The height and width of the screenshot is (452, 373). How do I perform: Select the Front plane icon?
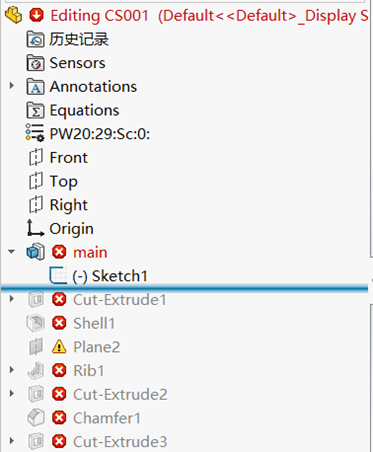(x=35, y=158)
